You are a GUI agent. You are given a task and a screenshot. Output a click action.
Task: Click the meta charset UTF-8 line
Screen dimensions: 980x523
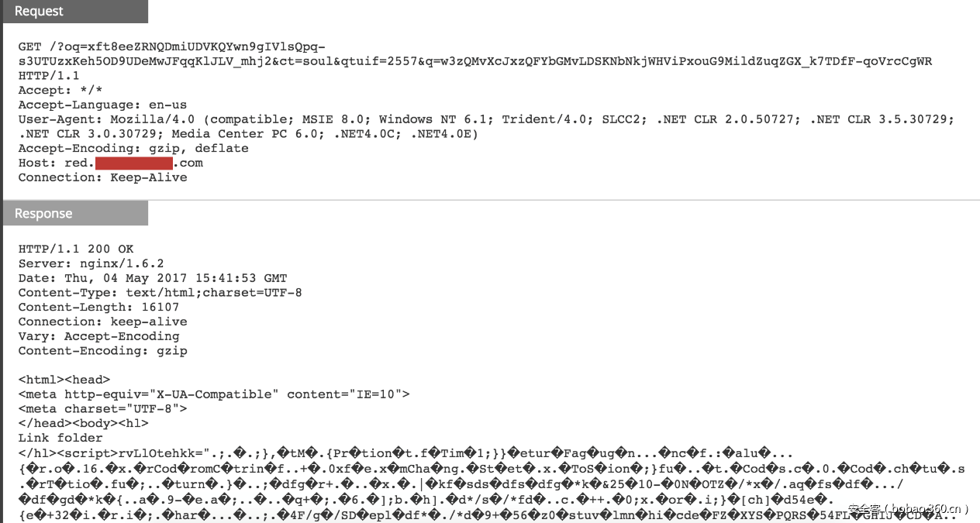tap(102, 408)
